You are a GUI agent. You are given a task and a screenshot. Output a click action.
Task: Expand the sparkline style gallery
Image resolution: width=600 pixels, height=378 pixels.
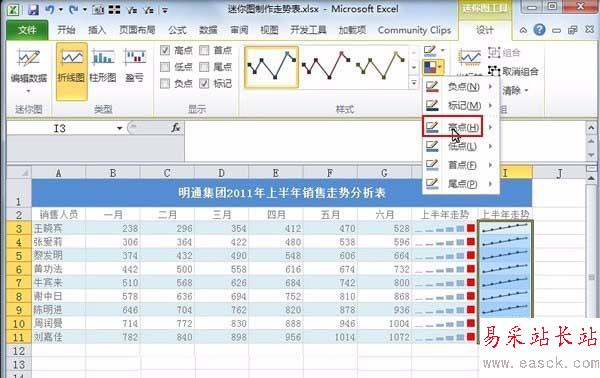pos(414,83)
